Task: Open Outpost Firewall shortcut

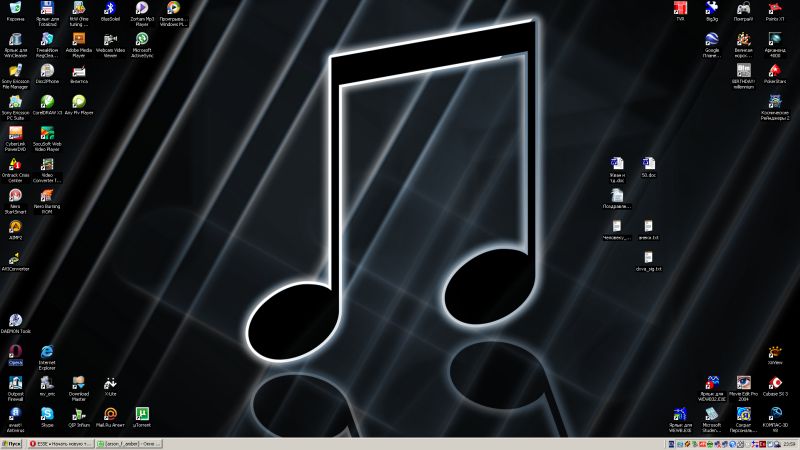Action: pyautogui.click(x=15, y=389)
